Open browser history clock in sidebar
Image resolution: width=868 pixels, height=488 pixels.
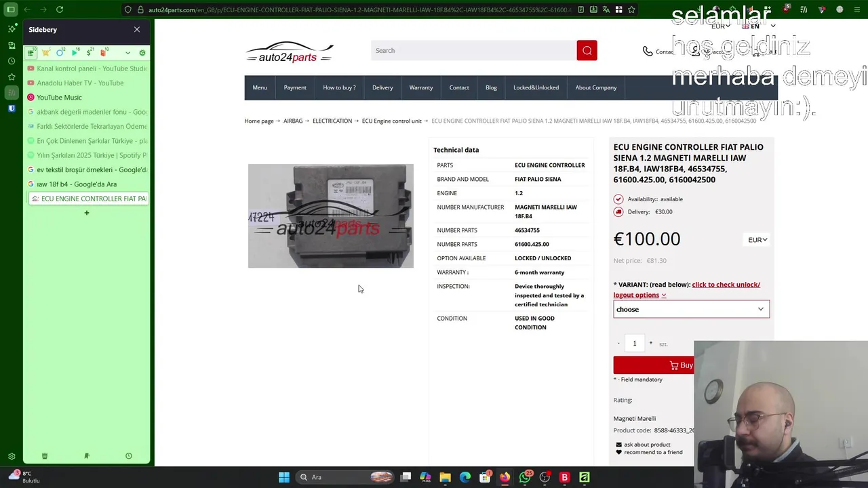tap(12, 61)
